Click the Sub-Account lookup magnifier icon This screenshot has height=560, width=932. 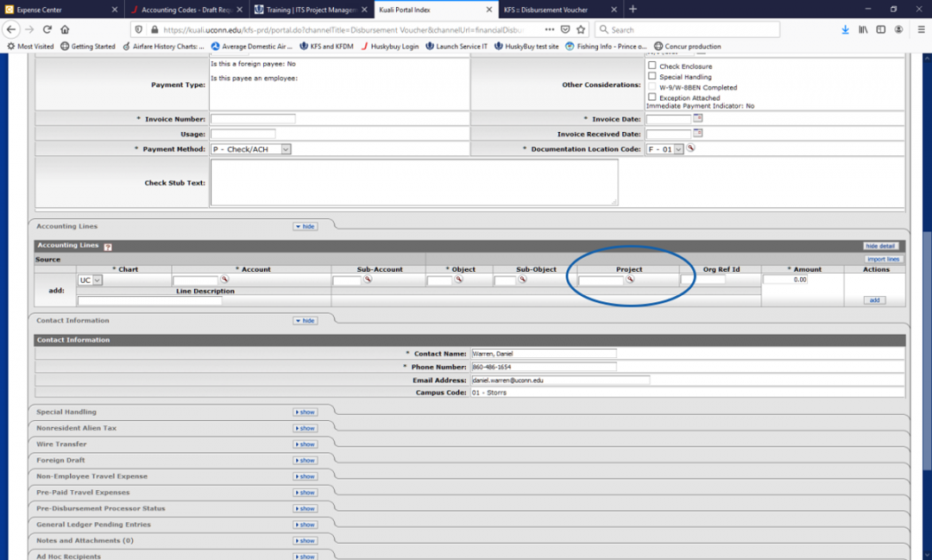[368, 280]
